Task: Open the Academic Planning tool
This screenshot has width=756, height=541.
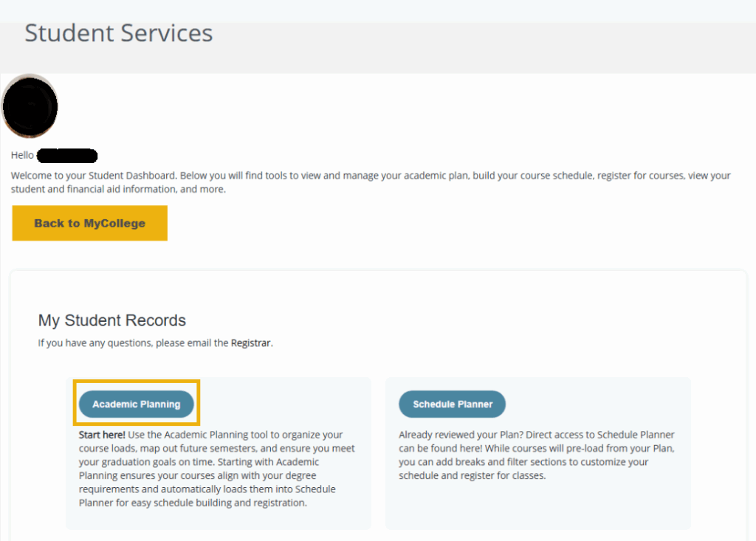Action: pos(136,404)
